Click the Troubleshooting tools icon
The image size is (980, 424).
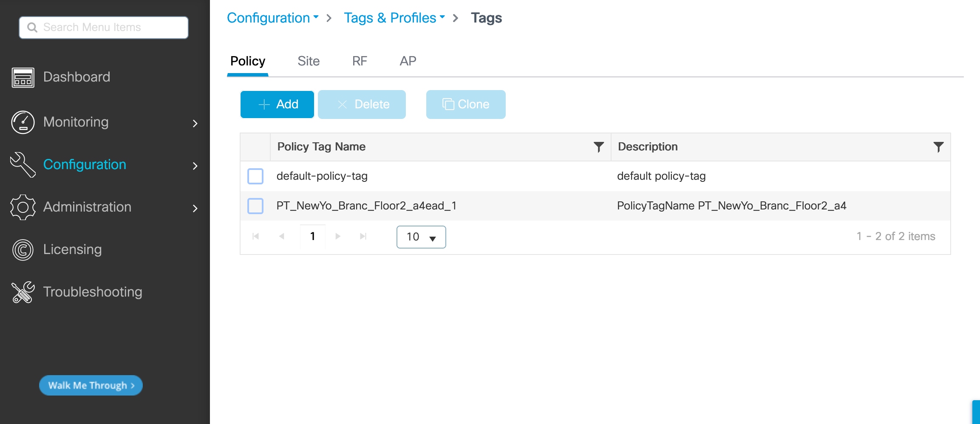23,292
